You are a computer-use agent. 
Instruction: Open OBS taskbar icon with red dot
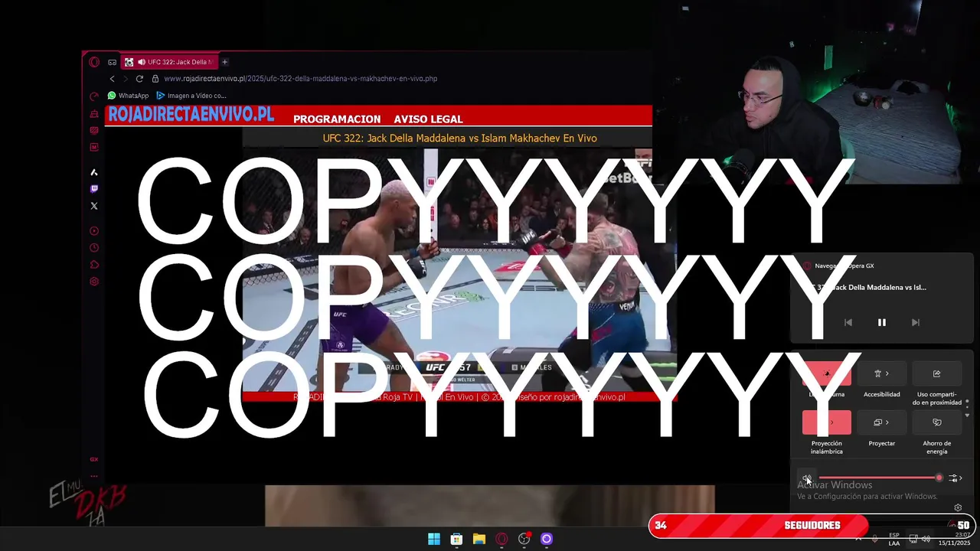524,539
